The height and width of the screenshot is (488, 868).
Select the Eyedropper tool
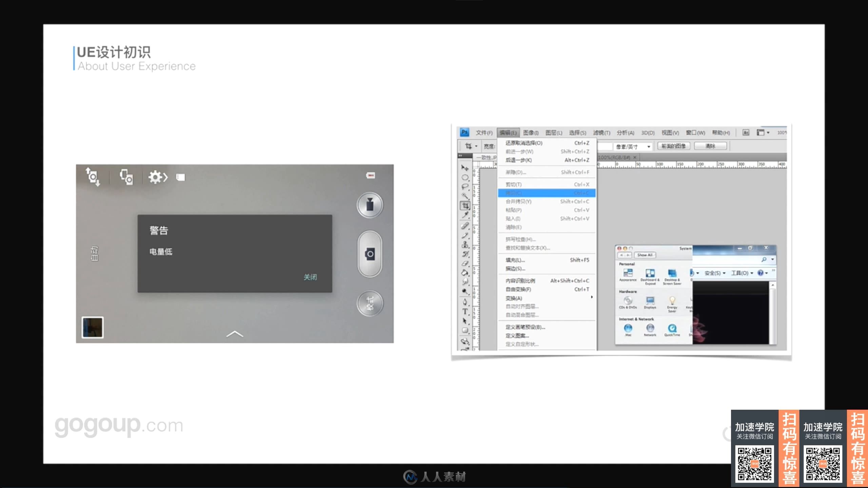(x=465, y=215)
